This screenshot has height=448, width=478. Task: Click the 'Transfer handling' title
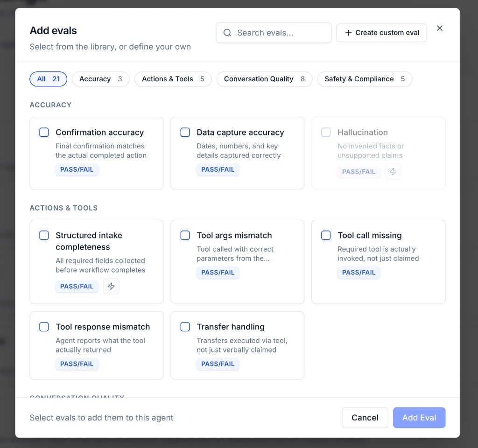coord(231,327)
